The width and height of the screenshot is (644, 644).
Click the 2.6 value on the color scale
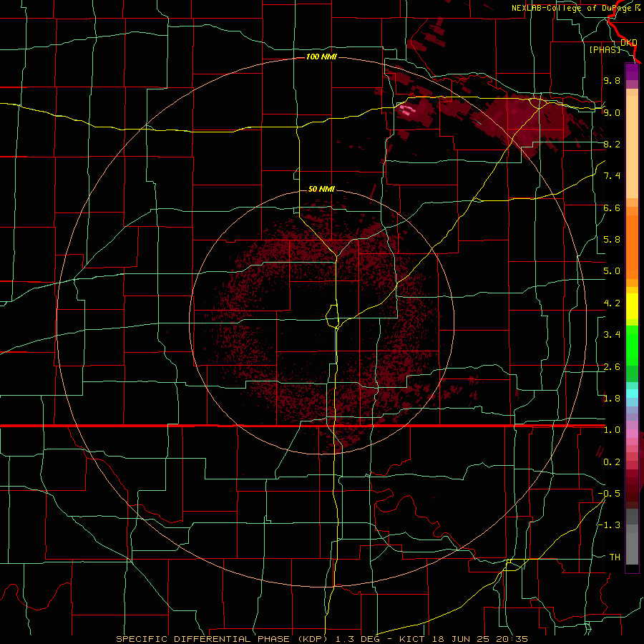[612, 367]
